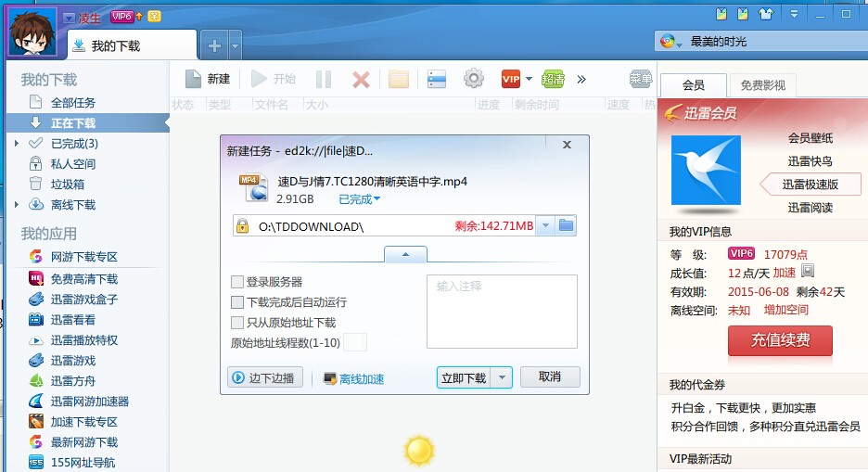The width and height of the screenshot is (868, 472).
Task: Click the 我的下载 tab
Action: click(x=132, y=45)
